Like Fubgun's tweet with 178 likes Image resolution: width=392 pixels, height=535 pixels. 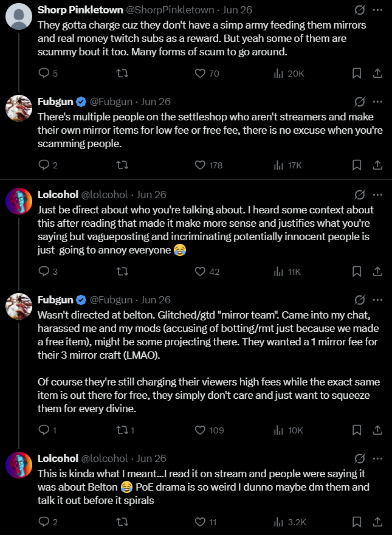pyautogui.click(x=208, y=165)
